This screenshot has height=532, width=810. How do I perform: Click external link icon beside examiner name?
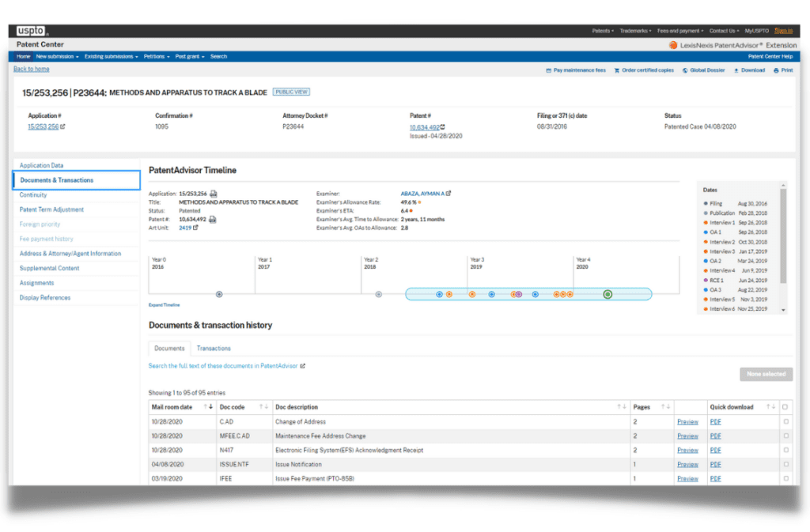[449, 193]
